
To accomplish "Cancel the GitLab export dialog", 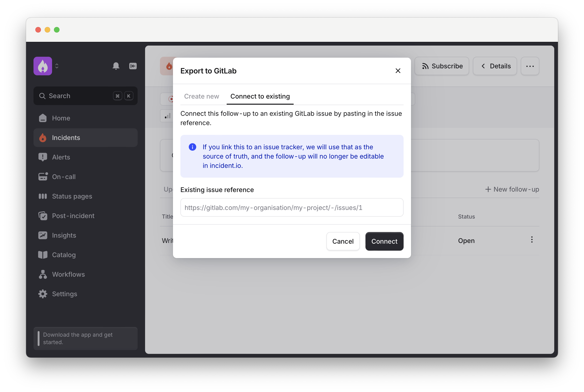I will click(343, 241).
